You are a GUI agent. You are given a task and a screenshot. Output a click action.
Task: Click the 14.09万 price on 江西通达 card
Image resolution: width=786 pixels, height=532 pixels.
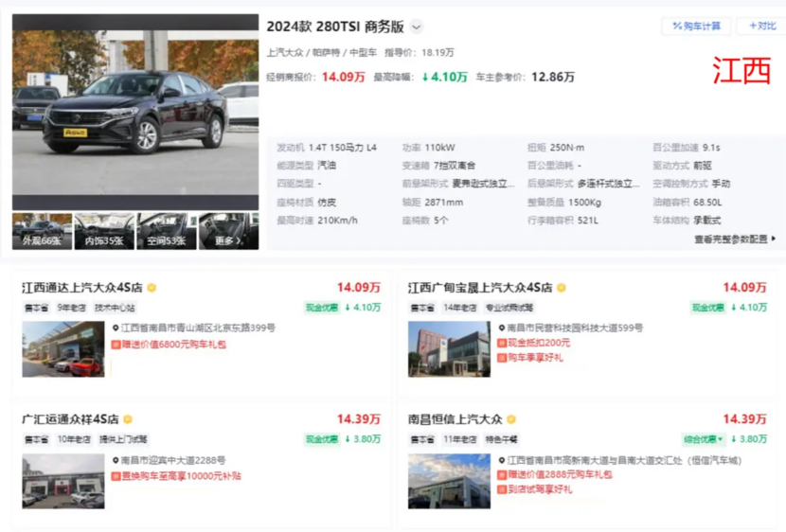[x=358, y=288]
